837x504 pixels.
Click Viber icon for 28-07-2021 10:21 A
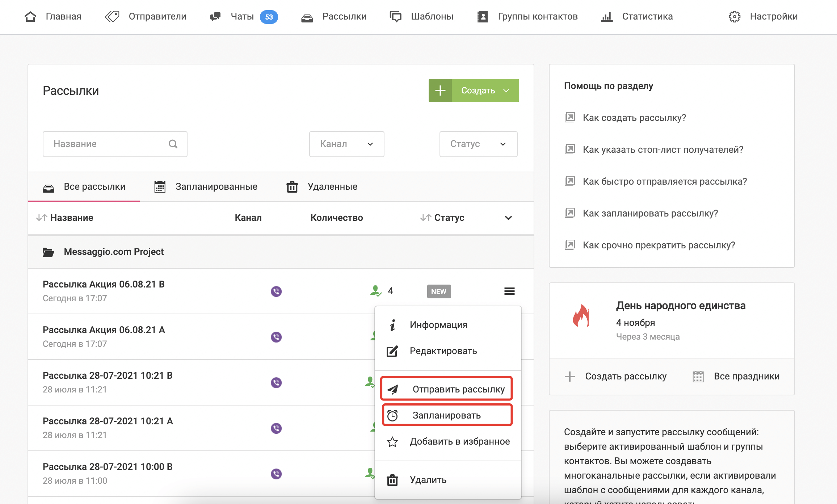pos(276,428)
